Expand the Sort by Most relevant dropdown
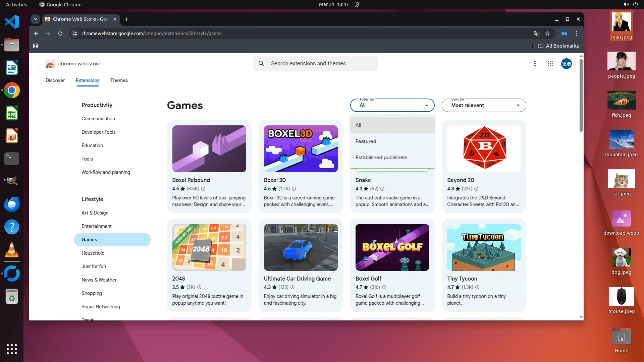The image size is (644, 362). 484,105
